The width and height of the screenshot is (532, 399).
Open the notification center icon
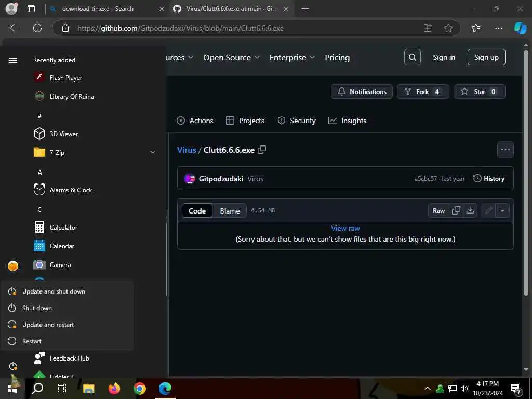tap(516, 390)
